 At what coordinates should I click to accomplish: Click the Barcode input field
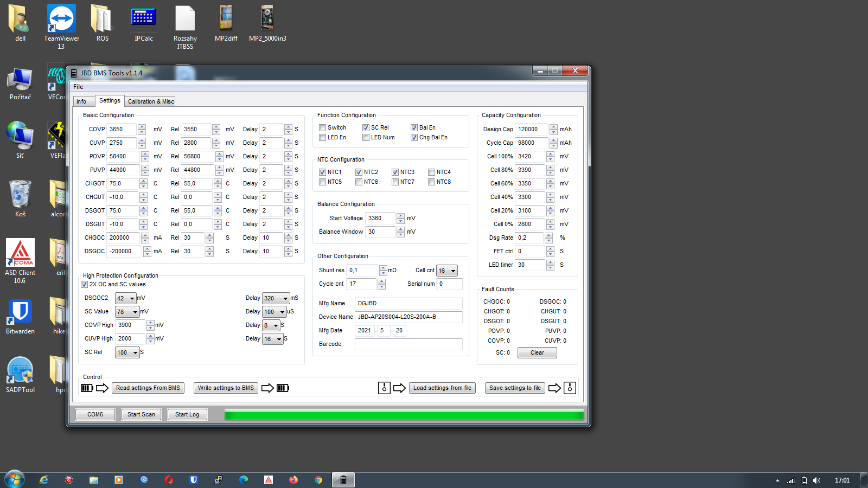point(408,344)
